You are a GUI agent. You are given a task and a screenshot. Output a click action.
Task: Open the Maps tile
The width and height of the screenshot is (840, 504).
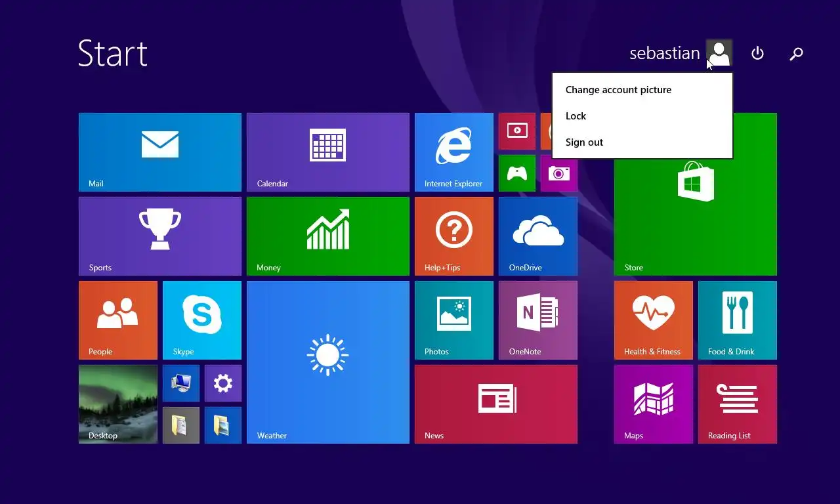654,404
